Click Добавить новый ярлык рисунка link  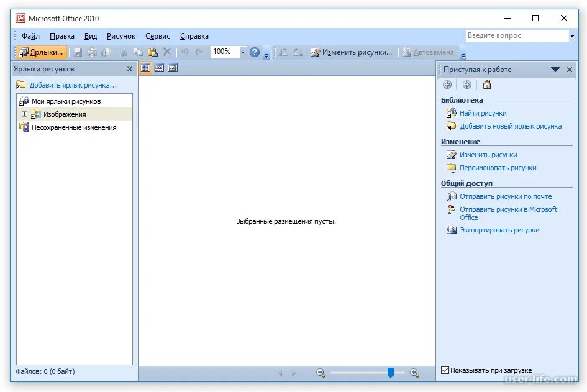tap(511, 126)
